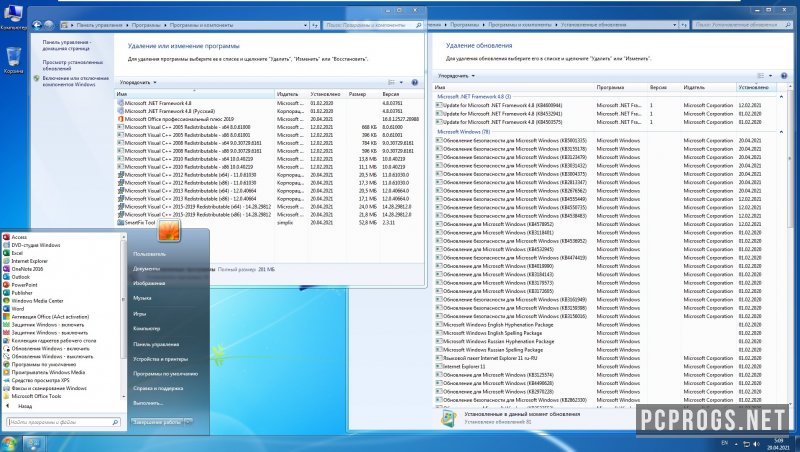Open Панель управления from the Start menu
Image resolution: width=800 pixels, height=452 pixels.
pyautogui.click(x=156, y=345)
